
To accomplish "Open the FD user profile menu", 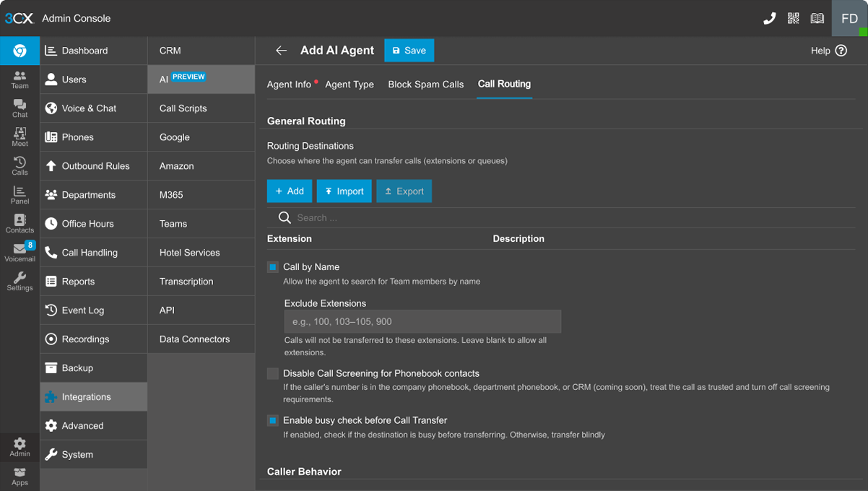I will point(849,19).
